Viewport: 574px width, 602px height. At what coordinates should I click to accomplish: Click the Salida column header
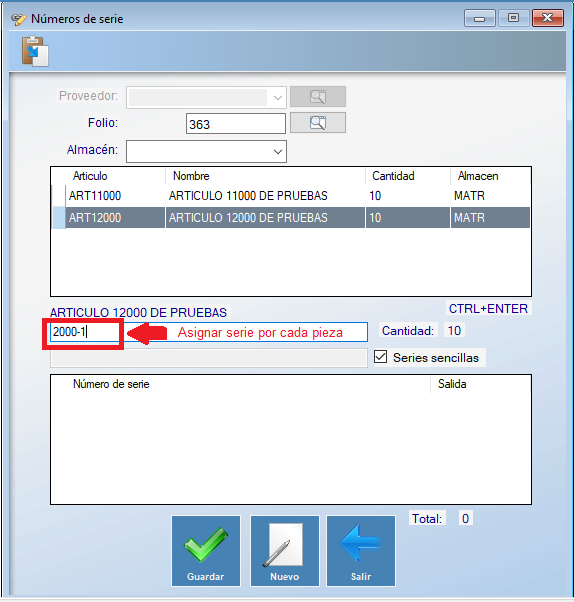coord(452,384)
